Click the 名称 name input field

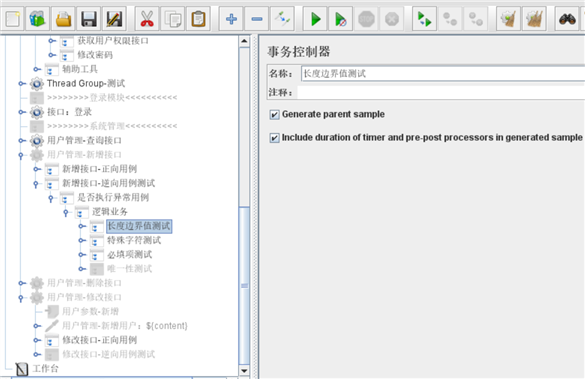coord(443,74)
